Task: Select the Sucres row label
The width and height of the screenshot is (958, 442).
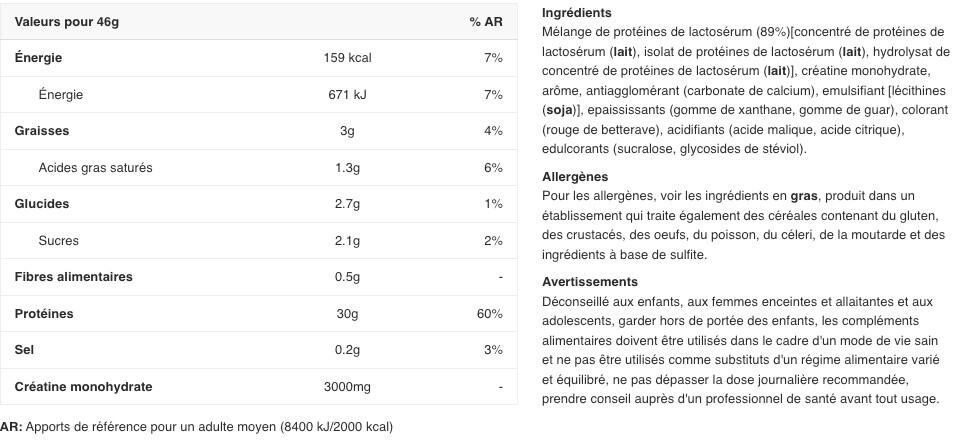Action: [59, 240]
